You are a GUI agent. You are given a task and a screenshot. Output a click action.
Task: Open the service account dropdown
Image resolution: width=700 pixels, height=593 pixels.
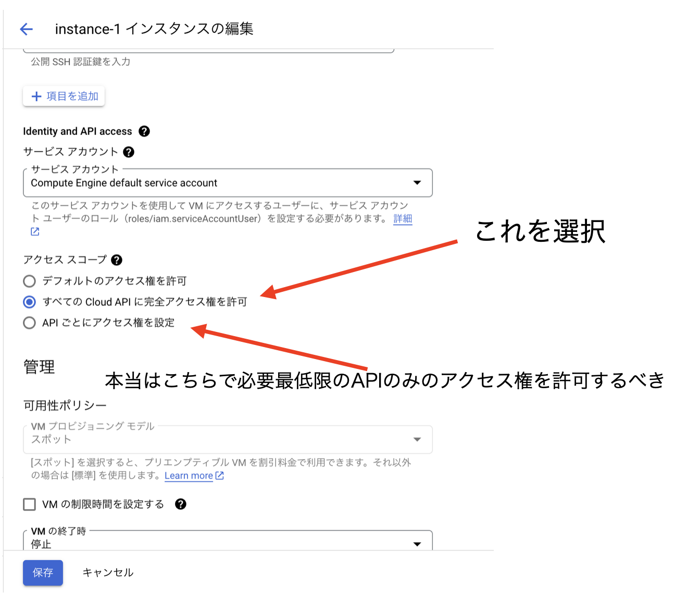click(417, 183)
